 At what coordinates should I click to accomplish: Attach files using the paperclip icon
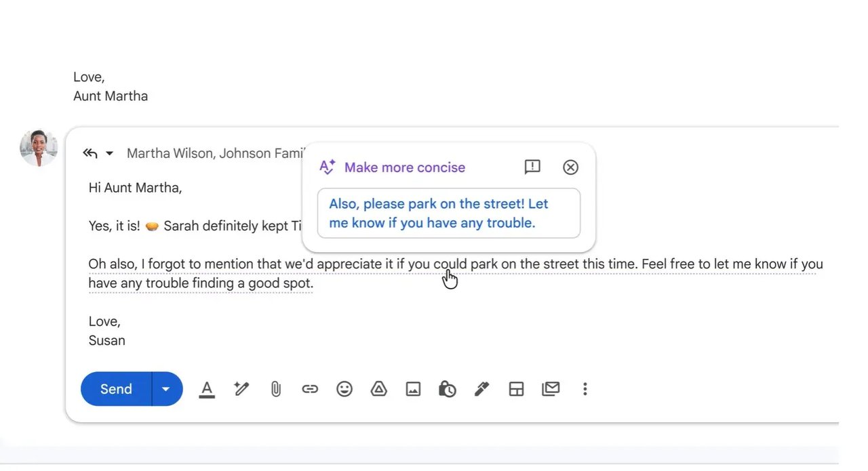275,389
